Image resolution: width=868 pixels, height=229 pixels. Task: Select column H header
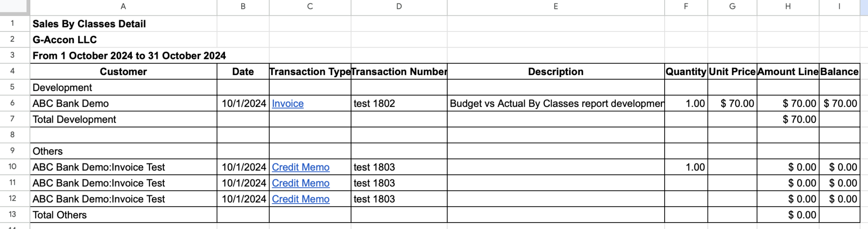(x=787, y=6)
